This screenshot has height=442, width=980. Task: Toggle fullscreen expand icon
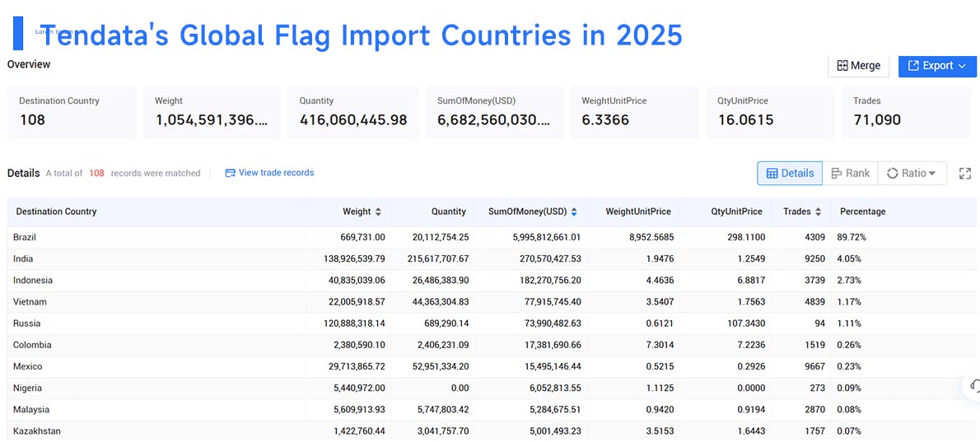coord(965,174)
